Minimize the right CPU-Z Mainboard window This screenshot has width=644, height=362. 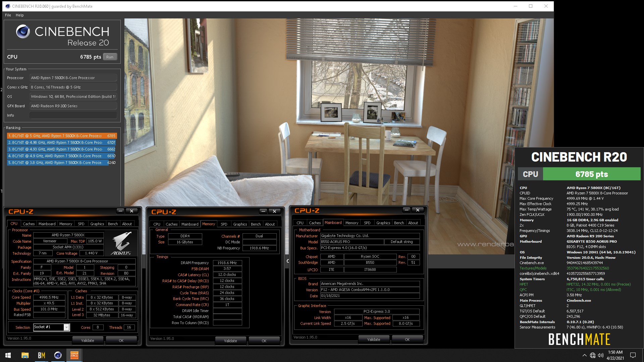tap(407, 210)
